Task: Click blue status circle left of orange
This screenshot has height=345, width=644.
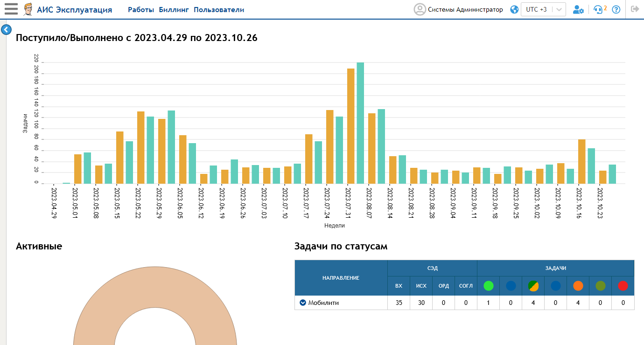Action: [x=556, y=286]
